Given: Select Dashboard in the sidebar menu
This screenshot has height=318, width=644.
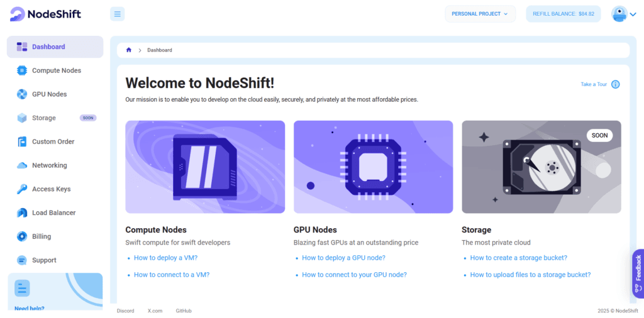Looking at the screenshot, I should pos(48,47).
